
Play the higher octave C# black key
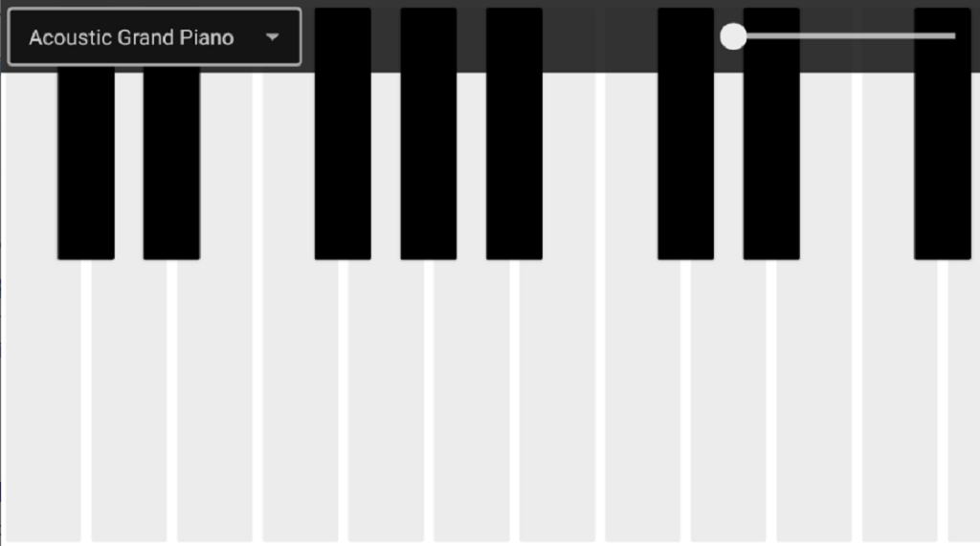[685, 134]
